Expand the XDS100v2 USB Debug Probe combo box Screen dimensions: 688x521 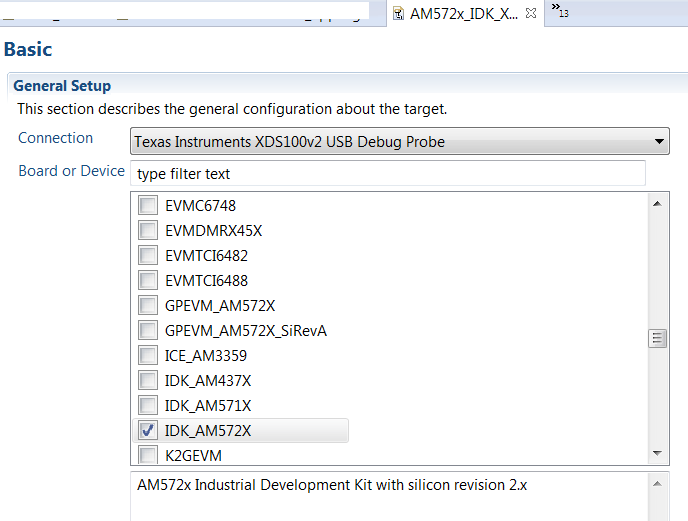pos(398,141)
